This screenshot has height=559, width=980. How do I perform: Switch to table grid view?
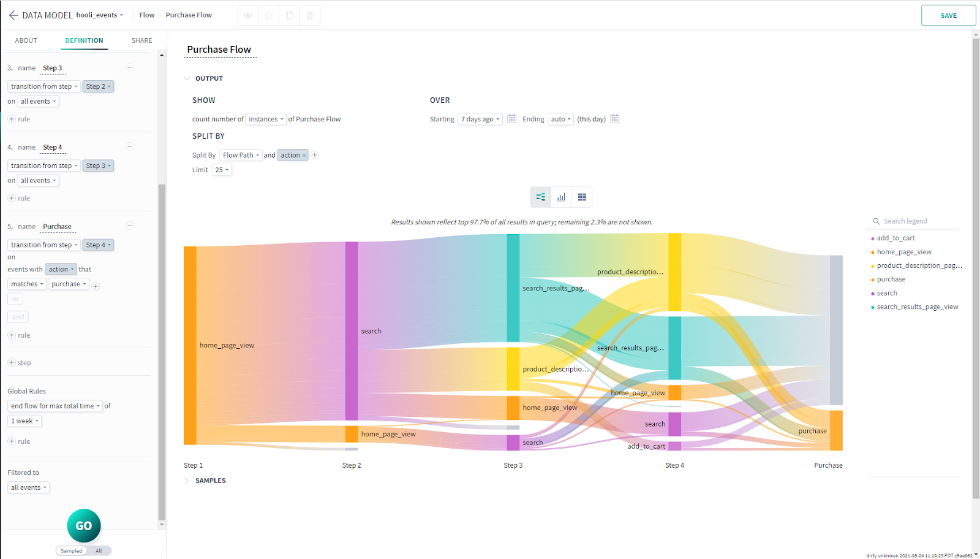(582, 197)
